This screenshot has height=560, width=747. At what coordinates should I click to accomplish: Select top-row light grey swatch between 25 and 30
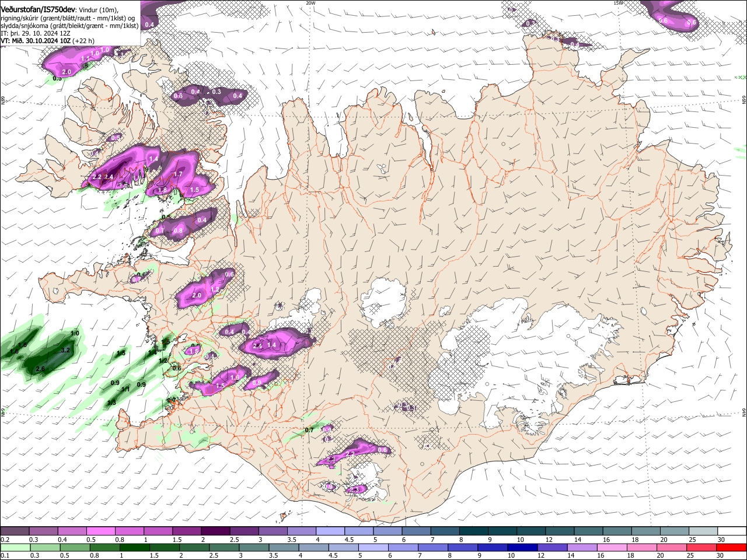point(703,531)
